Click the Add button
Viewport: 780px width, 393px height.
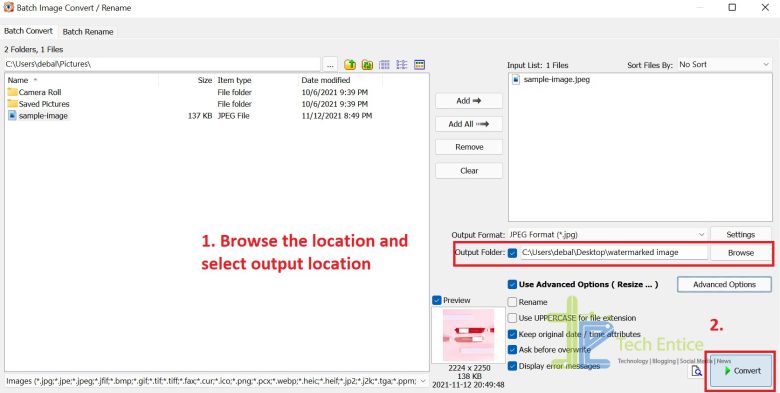469,100
